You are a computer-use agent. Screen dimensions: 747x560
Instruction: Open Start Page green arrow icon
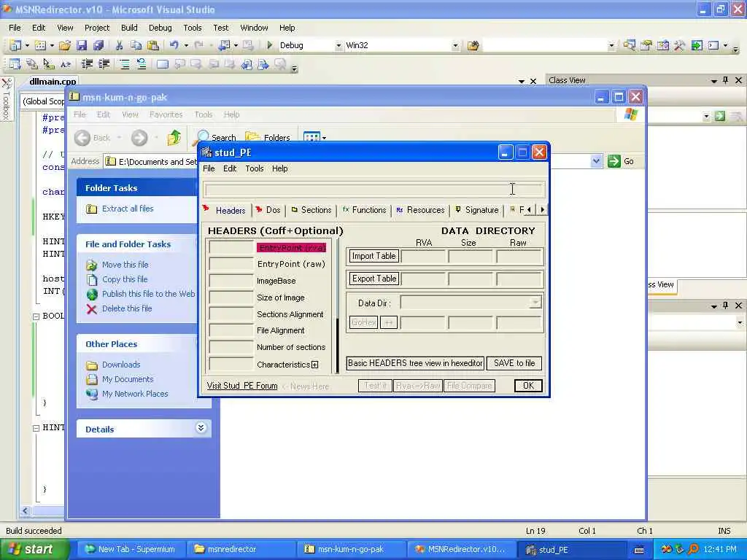697,46
